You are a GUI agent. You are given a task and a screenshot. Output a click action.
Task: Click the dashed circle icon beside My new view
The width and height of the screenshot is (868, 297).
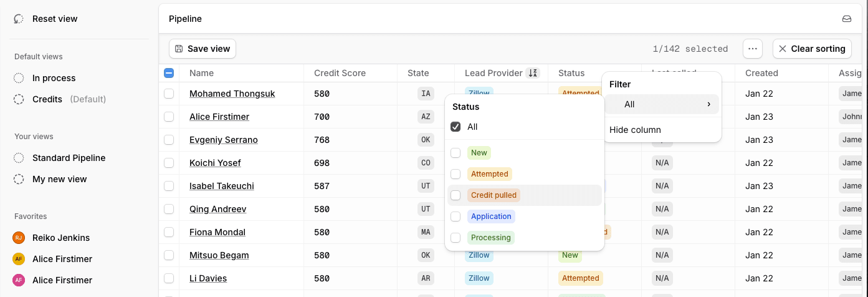click(x=19, y=179)
